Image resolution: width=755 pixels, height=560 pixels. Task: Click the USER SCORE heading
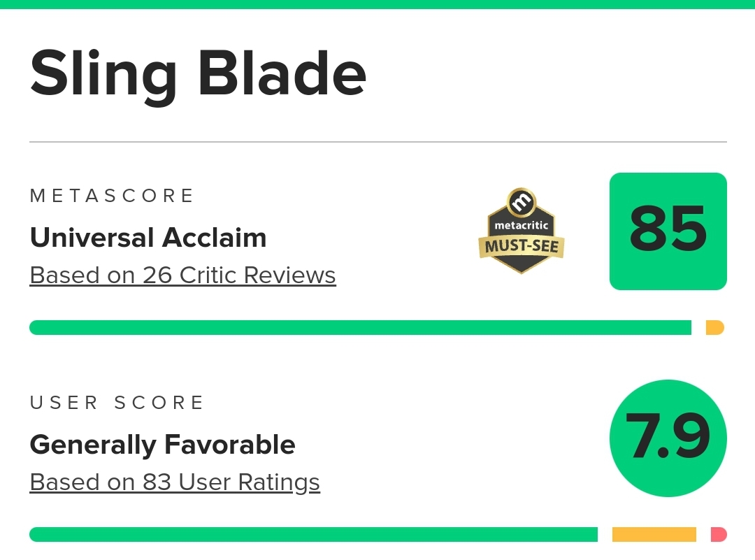117,403
